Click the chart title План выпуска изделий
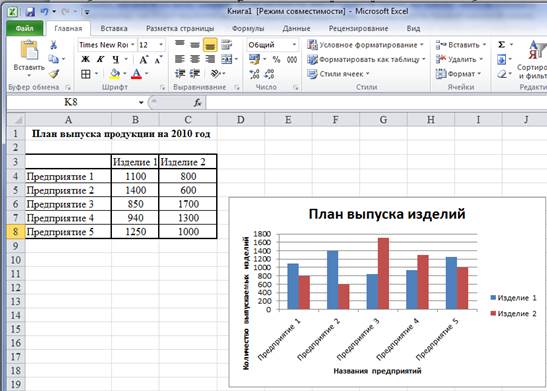Image resolution: width=547 pixels, height=391 pixels. pyautogui.click(x=387, y=214)
